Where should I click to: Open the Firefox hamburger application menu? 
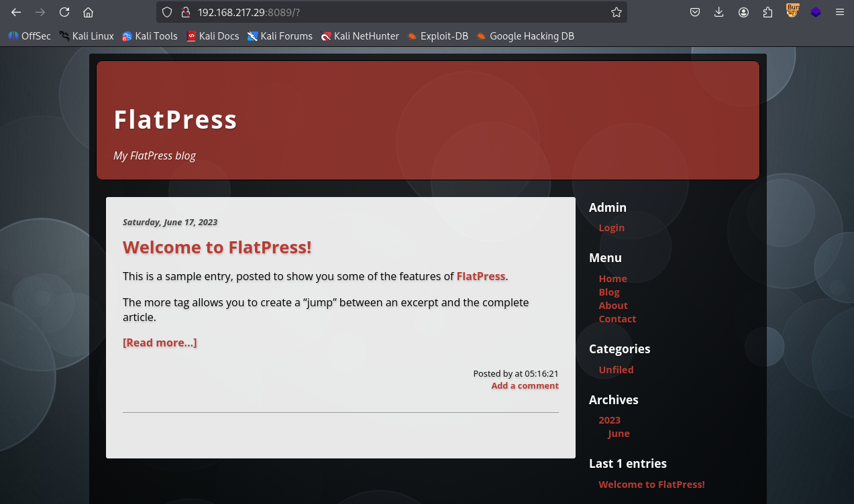tap(839, 12)
